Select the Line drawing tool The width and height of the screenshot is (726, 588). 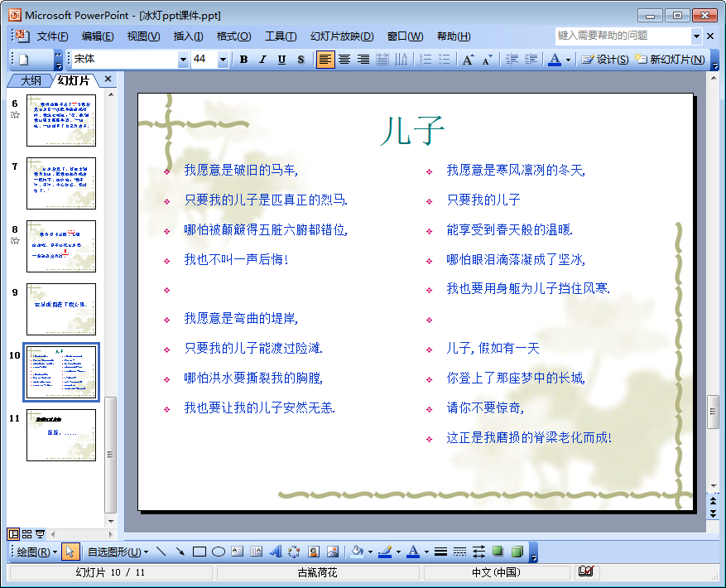pos(161,552)
